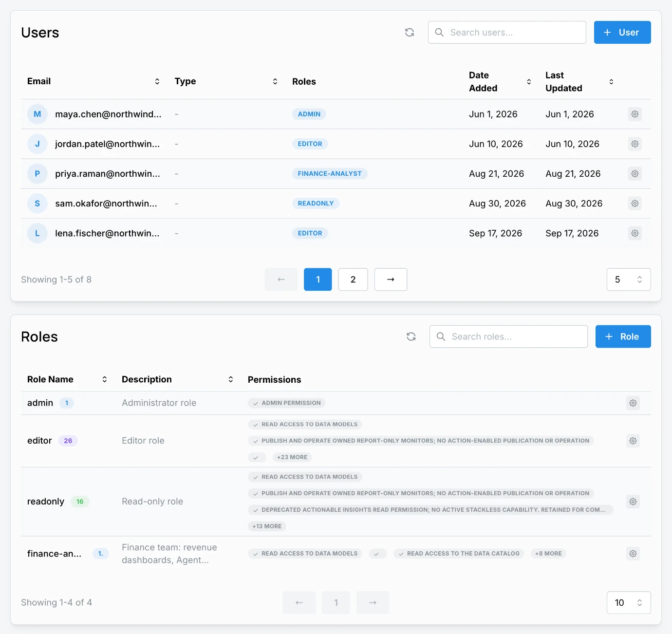Open settings gear for jordan.patel user row
This screenshot has height=634, width=672.
click(635, 144)
